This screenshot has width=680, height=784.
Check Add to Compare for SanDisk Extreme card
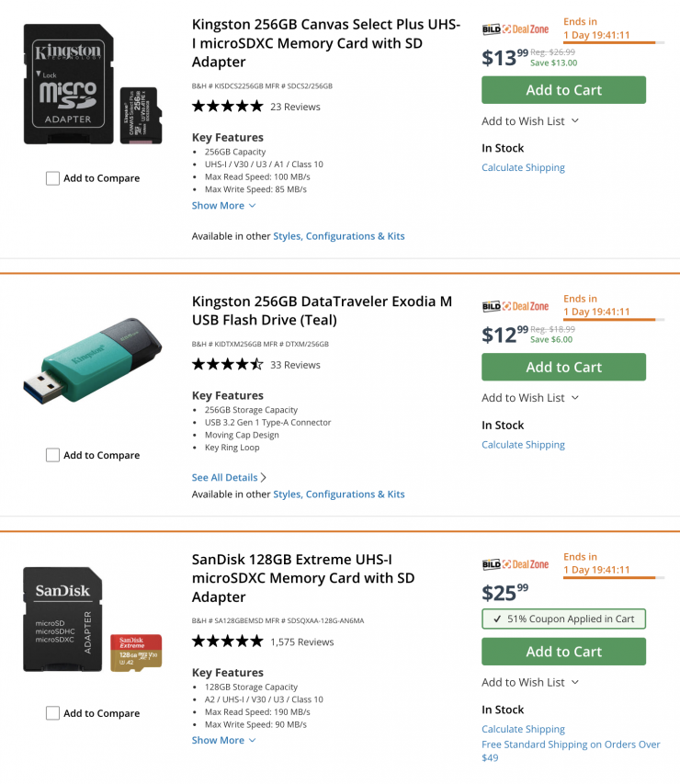(53, 713)
